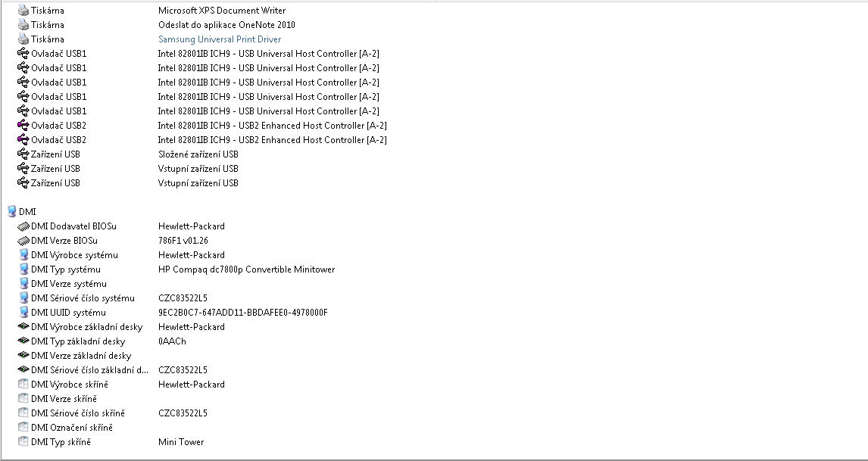This screenshot has height=461, width=868.
Task: Select the second Ovladač USB2 row label
Action: pos(58,140)
